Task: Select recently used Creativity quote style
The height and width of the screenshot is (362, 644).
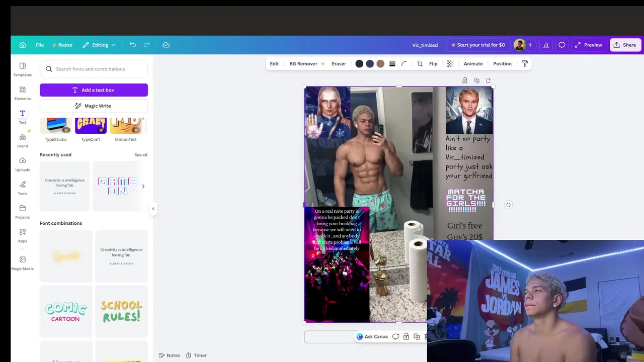Action: click(64, 186)
